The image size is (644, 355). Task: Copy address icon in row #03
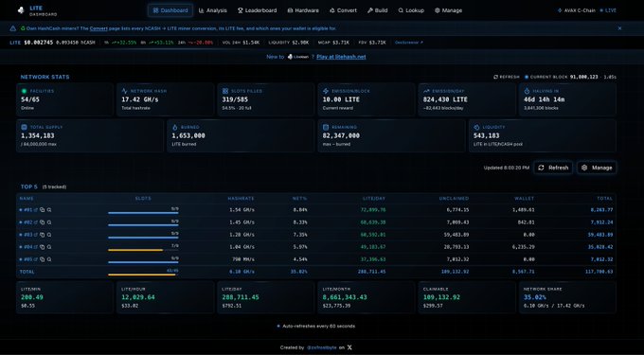pyautogui.click(x=43, y=235)
